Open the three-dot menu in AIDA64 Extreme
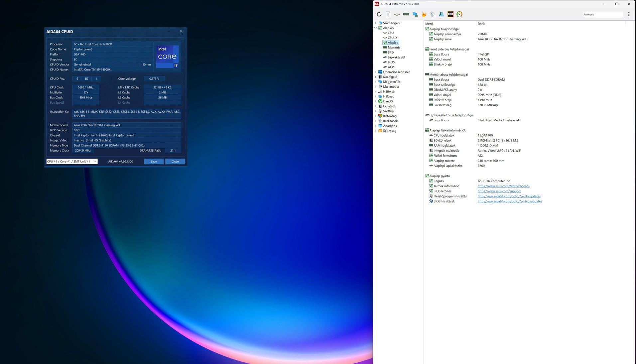Viewport: 636px width, 364px height. point(629,14)
